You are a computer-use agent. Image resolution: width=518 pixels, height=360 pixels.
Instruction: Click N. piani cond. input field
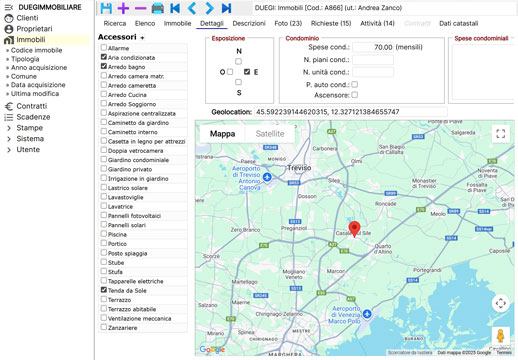coord(373,60)
